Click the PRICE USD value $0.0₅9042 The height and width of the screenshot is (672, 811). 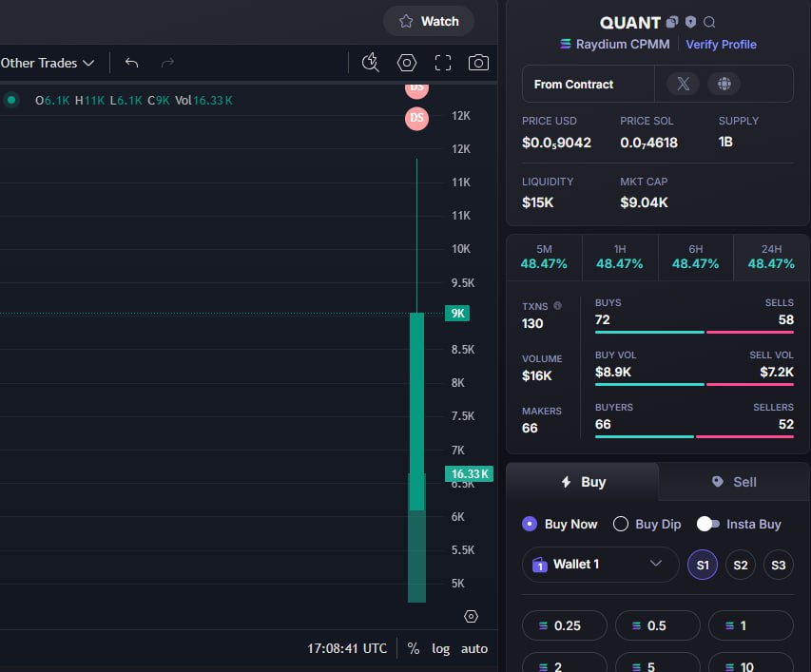[556, 143]
